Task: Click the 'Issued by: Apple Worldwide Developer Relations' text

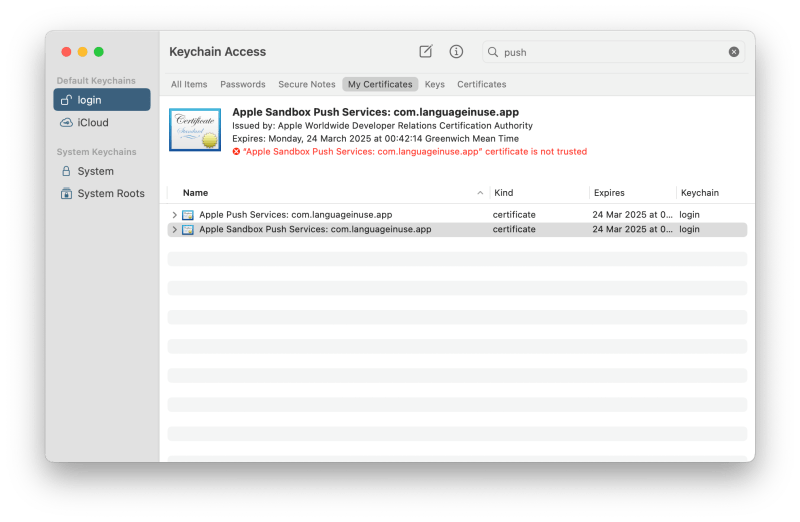Action: click(x=382, y=126)
